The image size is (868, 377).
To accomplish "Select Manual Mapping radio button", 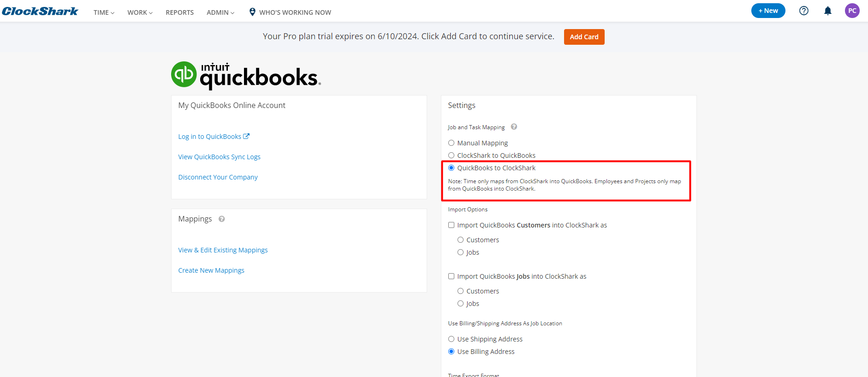I will [x=451, y=143].
